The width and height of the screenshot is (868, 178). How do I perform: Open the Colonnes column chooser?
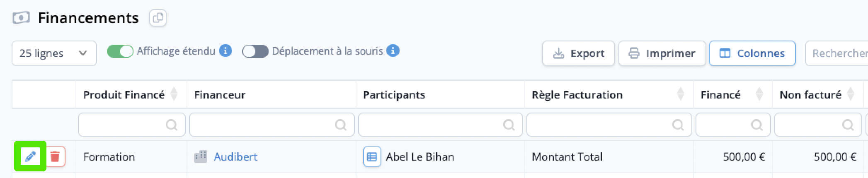point(752,53)
